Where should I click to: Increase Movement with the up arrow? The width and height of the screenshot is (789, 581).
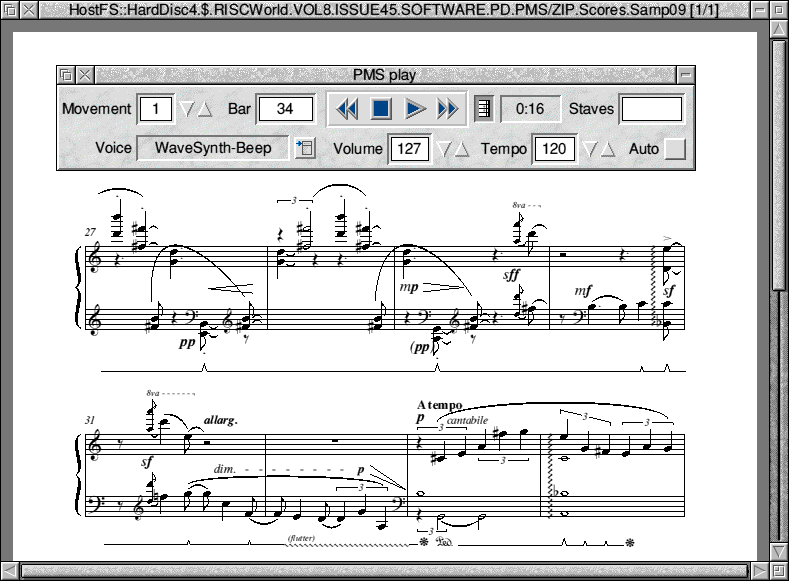coord(204,109)
